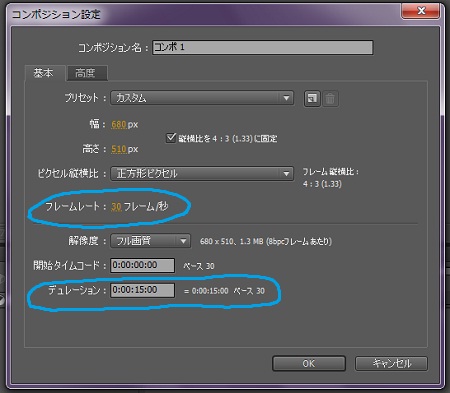
Task: Click the delete preset trash icon
Action: click(330, 99)
